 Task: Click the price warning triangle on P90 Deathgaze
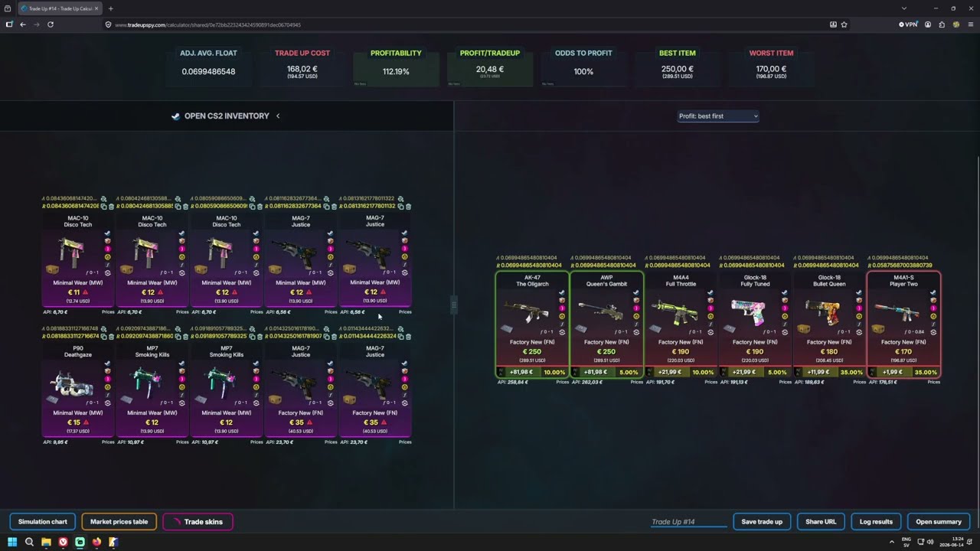coord(86,422)
